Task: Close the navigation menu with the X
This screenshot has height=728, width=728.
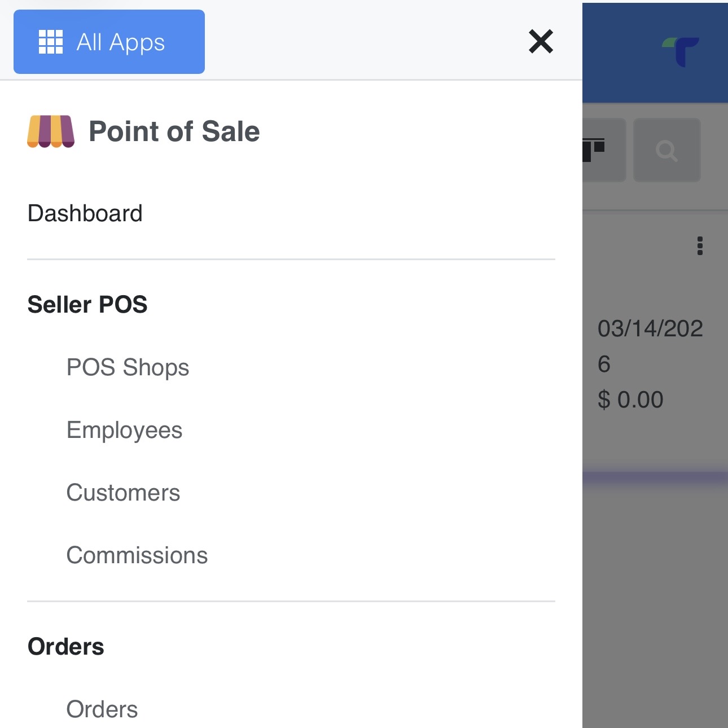Action: coord(541,42)
